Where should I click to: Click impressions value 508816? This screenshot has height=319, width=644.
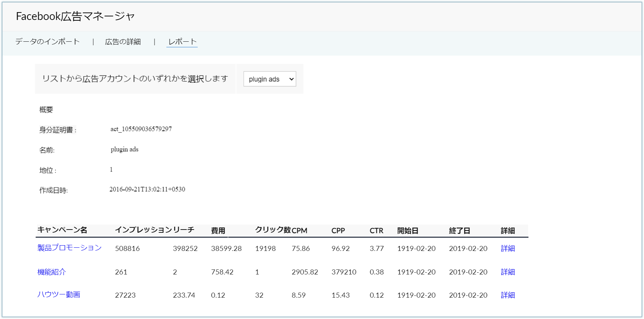coord(127,248)
